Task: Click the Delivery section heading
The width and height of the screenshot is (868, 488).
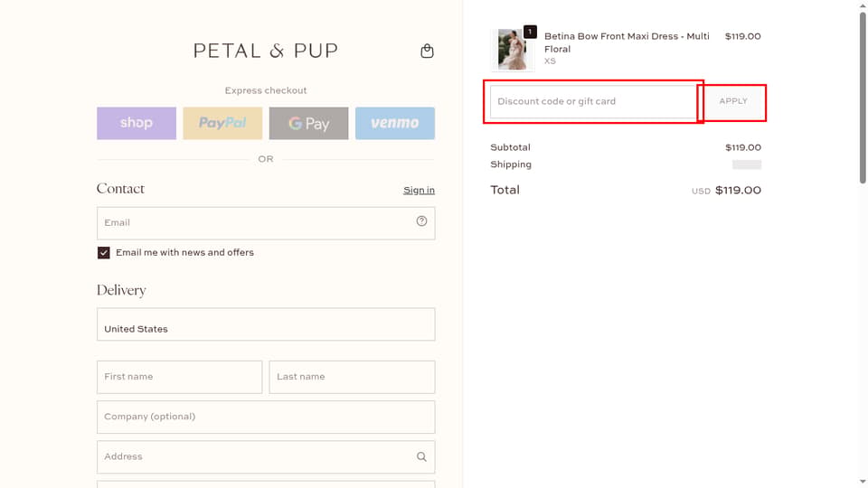Action: 121,290
